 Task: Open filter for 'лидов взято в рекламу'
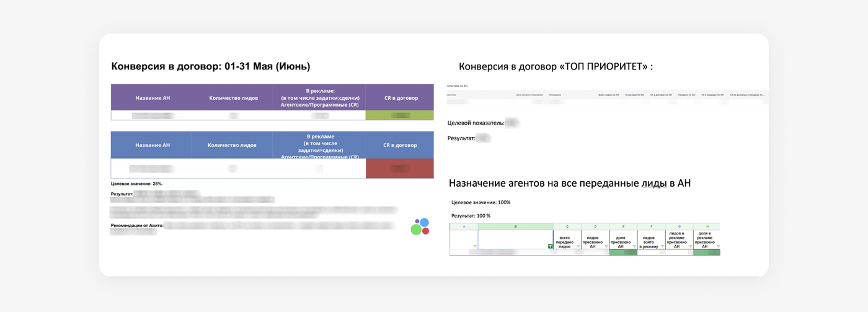[662, 246]
